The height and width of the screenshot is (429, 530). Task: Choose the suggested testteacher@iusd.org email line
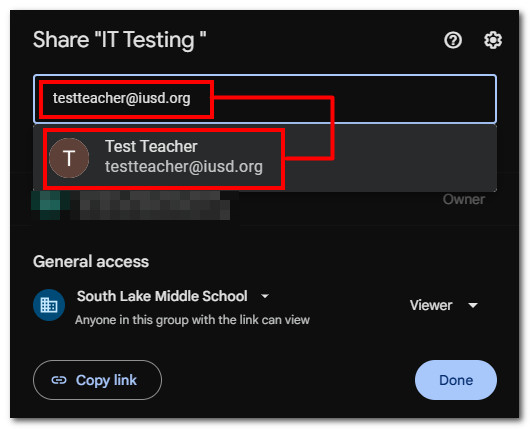pyautogui.click(x=184, y=167)
